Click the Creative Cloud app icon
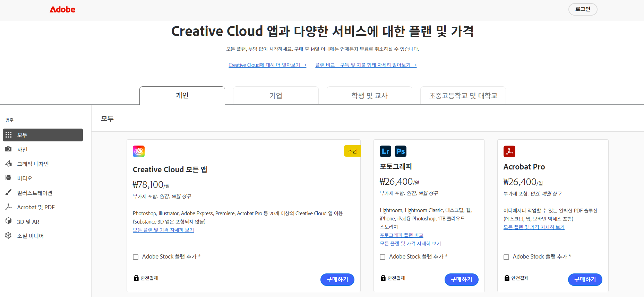This screenshot has height=297, width=644. pyautogui.click(x=139, y=151)
